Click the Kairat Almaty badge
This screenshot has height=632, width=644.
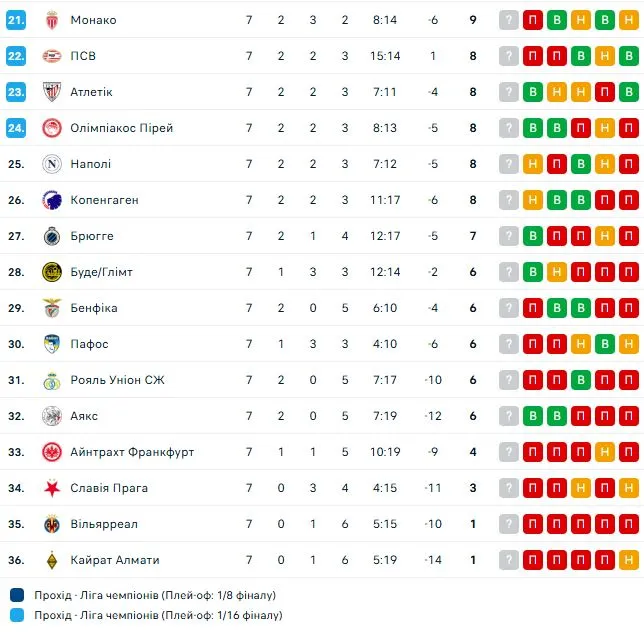click(x=52, y=560)
